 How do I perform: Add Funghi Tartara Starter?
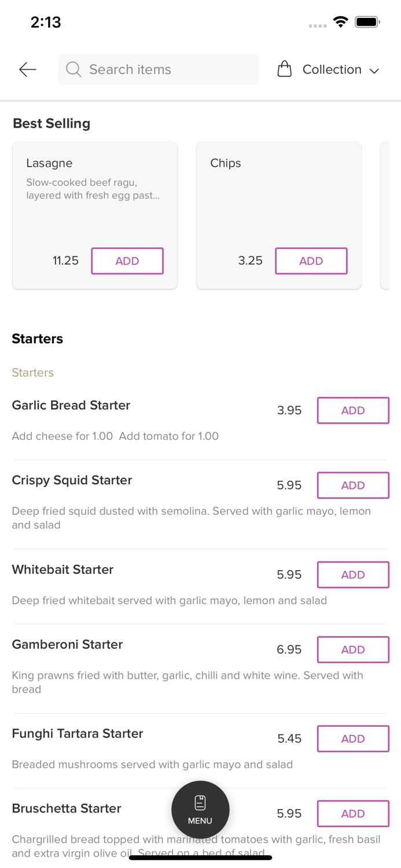coord(352,738)
